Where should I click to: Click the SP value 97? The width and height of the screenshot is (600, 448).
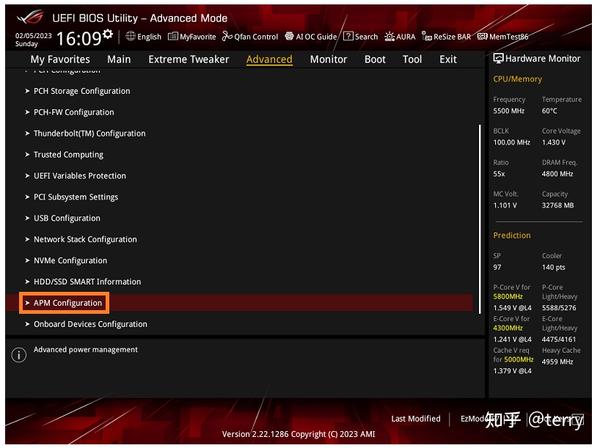tap(497, 267)
